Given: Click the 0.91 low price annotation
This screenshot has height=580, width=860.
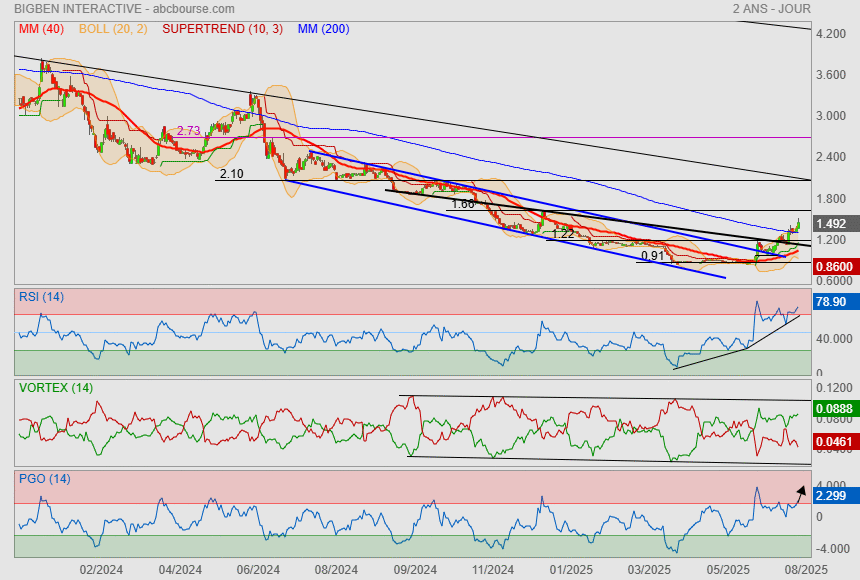Looking at the screenshot, I should click(x=652, y=256).
